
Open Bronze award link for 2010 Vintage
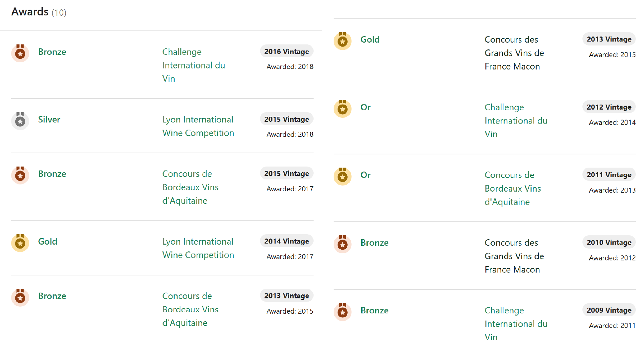374,243
